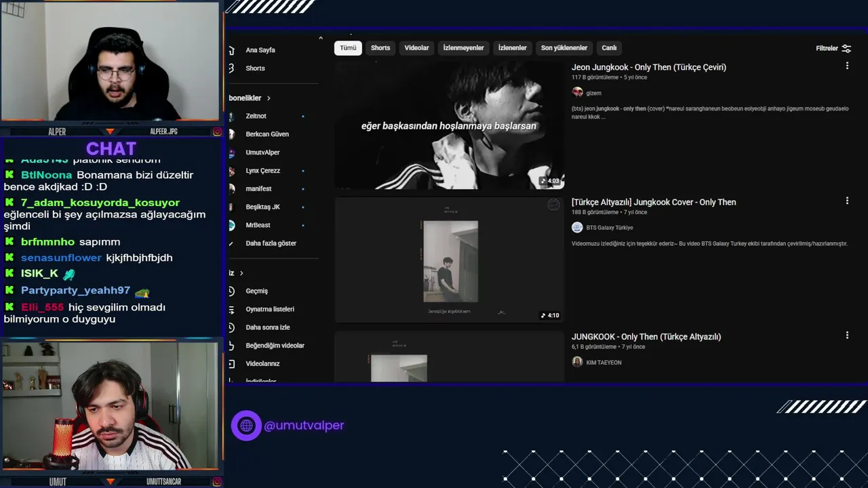Collapse sidebar with top scroll arrow
Screen dimensions: 868x488
pyautogui.click(x=321, y=39)
